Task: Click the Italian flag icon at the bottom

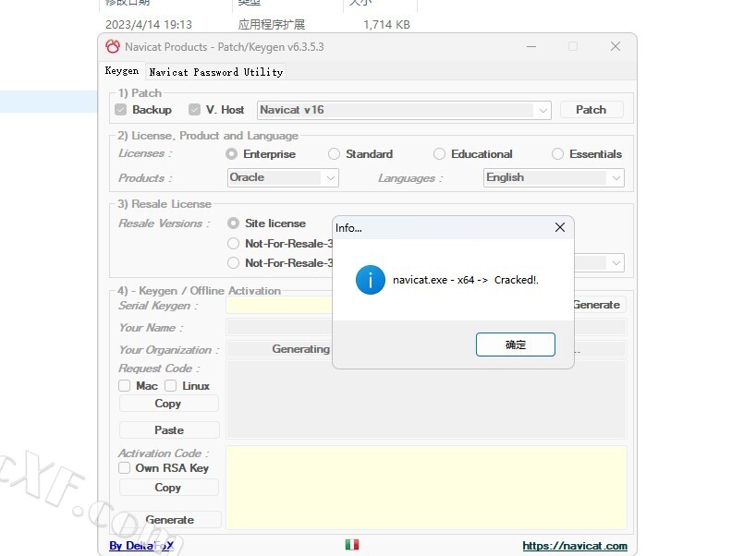Action: pyautogui.click(x=352, y=544)
